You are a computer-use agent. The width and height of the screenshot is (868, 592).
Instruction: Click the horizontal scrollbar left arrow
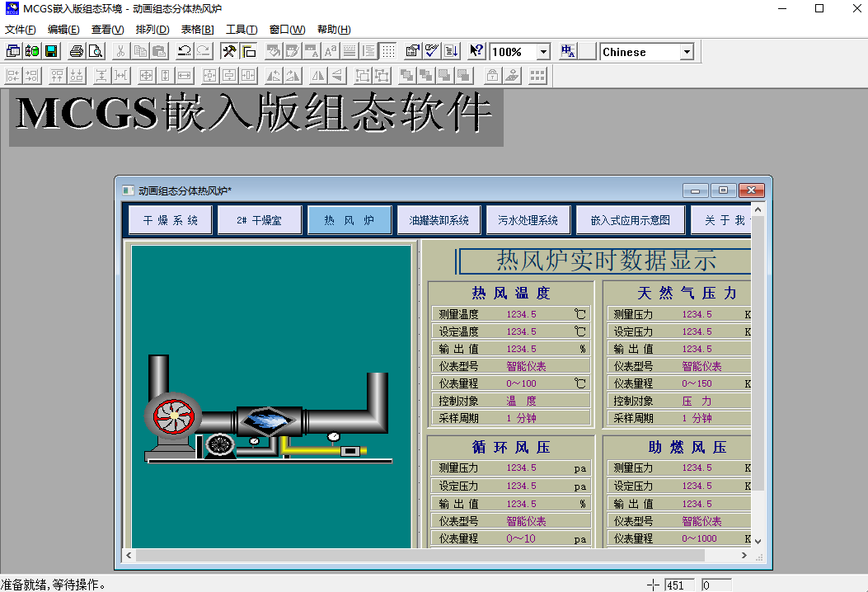(x=129, y=555)
